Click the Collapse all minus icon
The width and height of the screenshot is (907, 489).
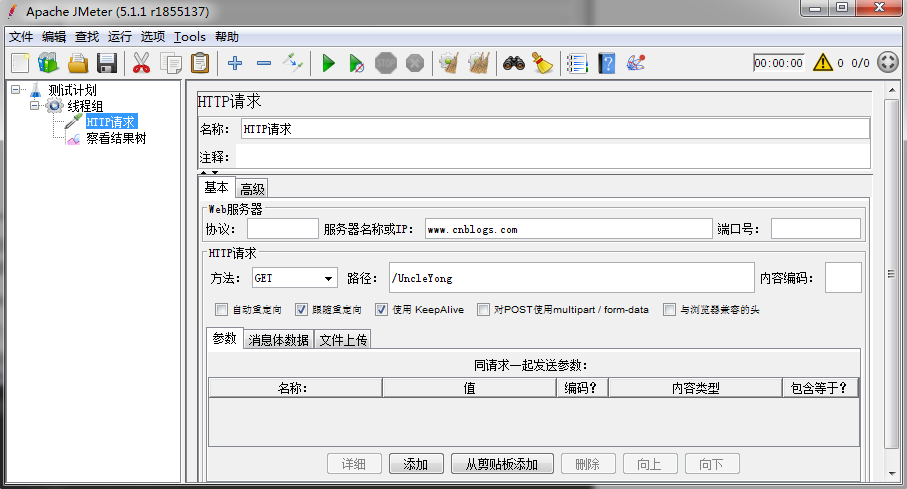point(264,62)
